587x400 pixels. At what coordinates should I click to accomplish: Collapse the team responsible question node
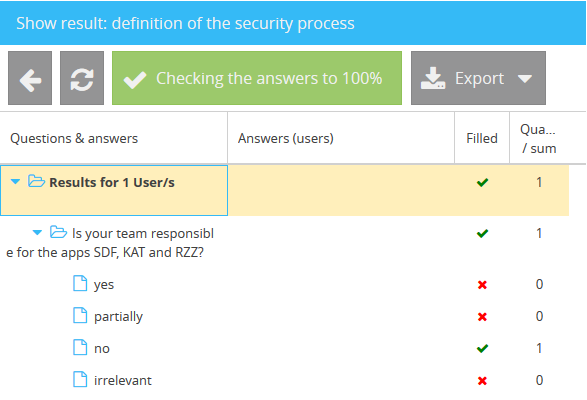(x=37, y=233)
